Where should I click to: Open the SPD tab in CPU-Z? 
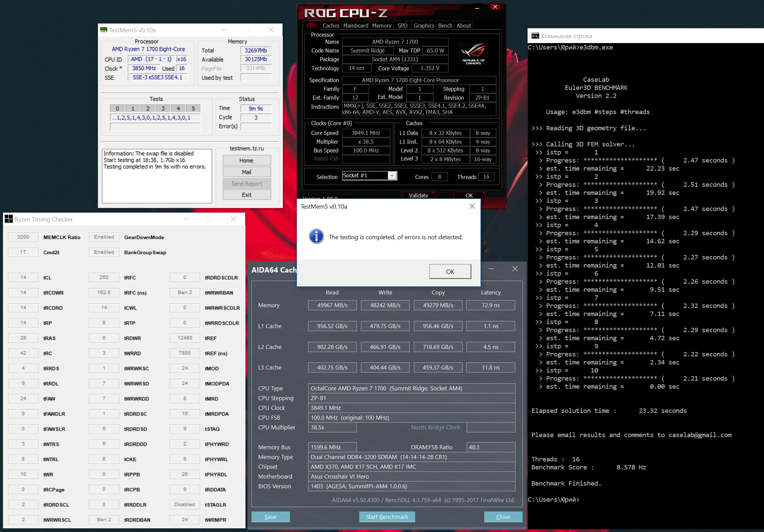click(402, 26)
